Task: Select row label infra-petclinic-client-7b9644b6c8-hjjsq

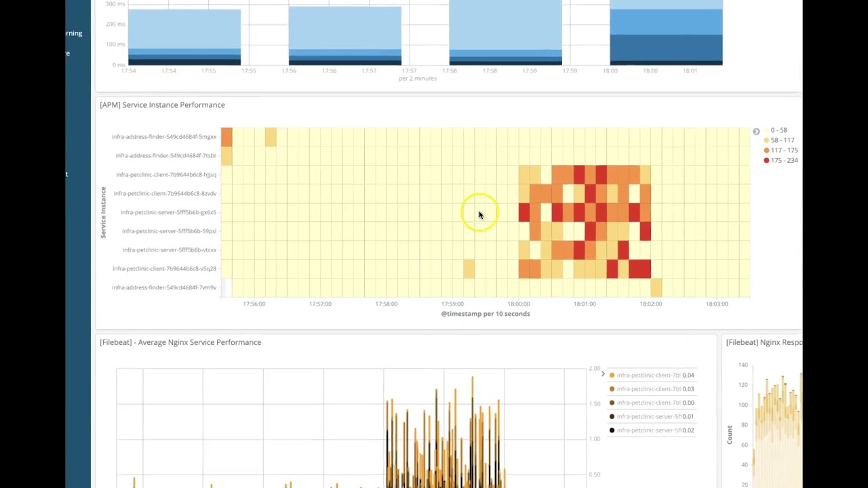Action: pos(166,175)
